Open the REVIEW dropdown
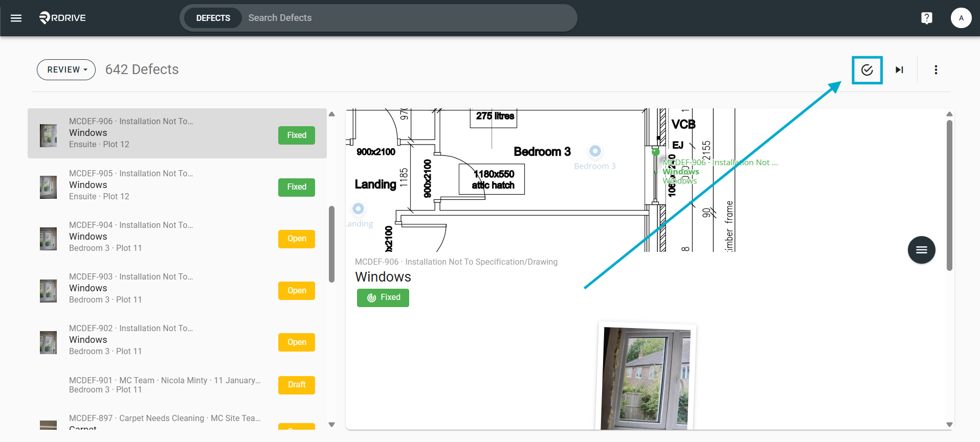Image resolution: width=980 pixels, height=442 pixels. click(x=66, y=69)
